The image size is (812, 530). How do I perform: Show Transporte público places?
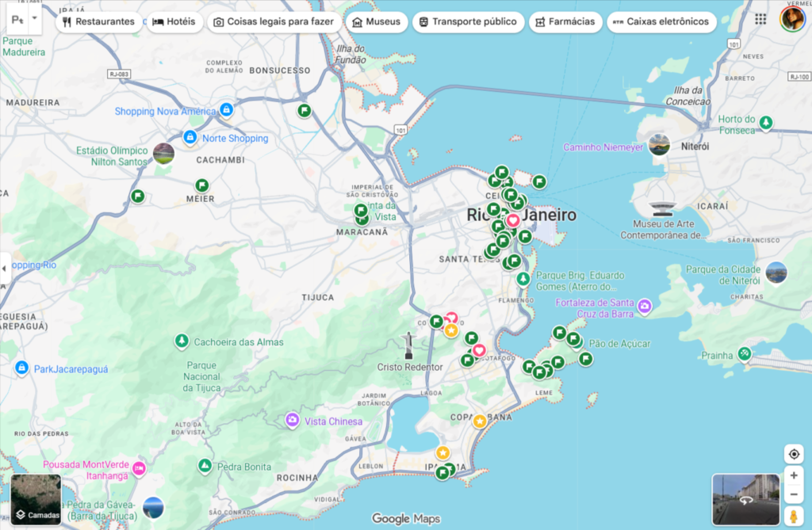click(x=468, y=21)
